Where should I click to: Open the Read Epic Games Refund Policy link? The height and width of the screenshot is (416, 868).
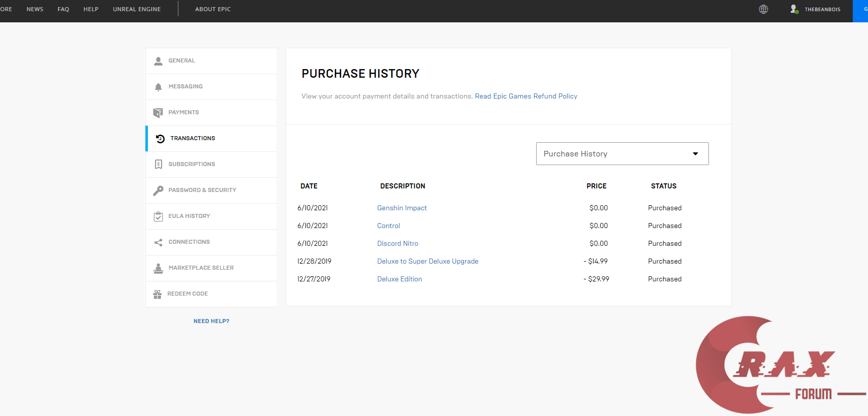(526, 96)
